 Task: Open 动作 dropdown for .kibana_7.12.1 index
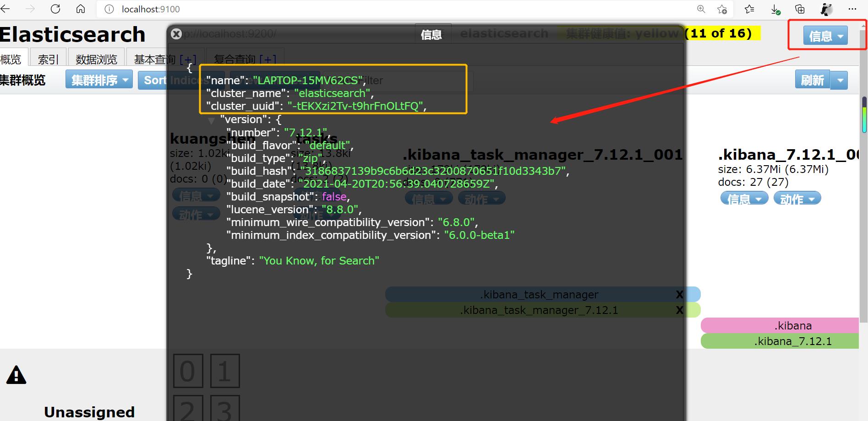797,199
